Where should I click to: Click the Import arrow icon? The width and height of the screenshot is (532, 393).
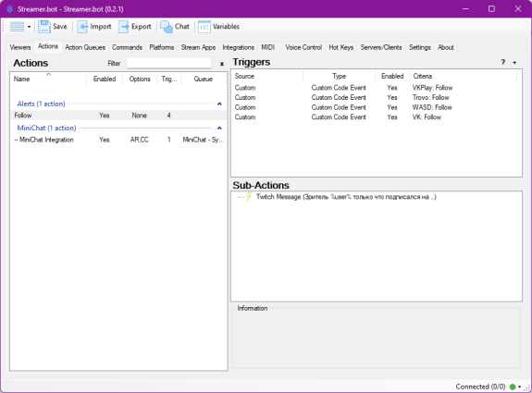click(x=82, y=27)
